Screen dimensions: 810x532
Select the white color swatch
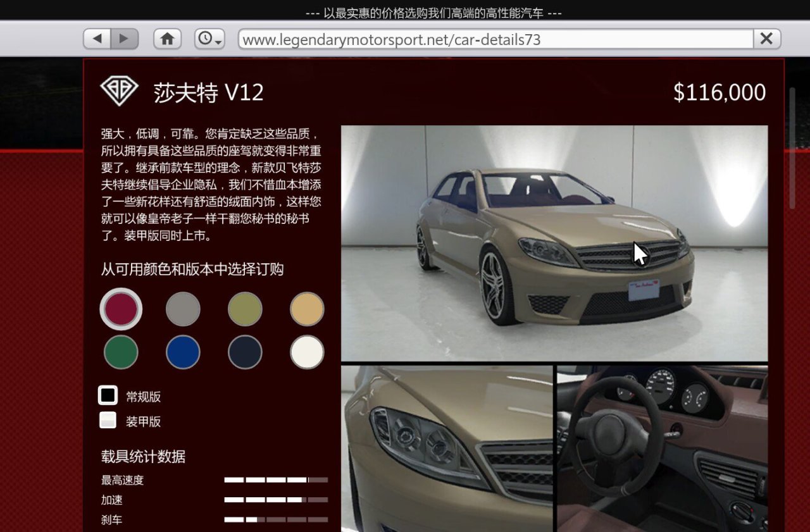click(x=307, y=352)
